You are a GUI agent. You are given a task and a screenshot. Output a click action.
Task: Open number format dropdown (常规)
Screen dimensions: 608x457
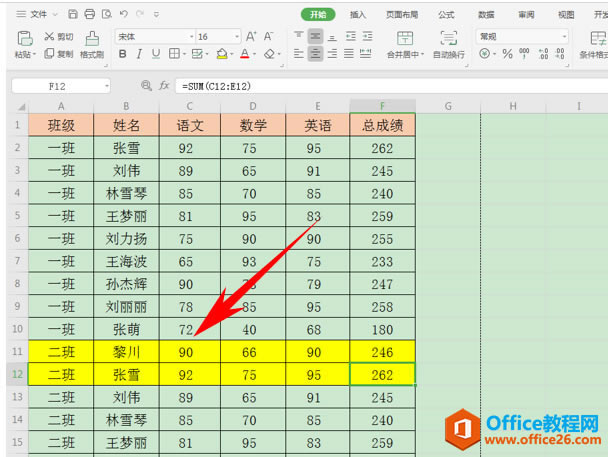click(x=564, y=37)
